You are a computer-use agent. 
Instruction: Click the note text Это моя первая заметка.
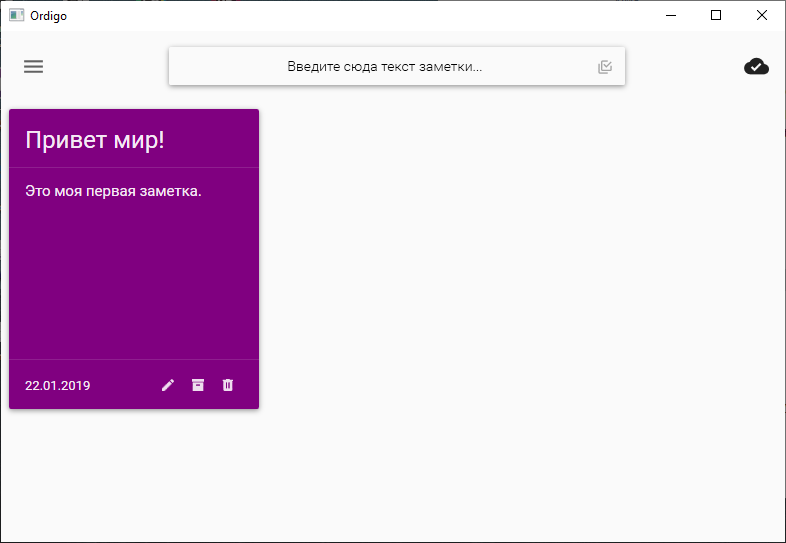pyautogui.click(x=113, y=191)
